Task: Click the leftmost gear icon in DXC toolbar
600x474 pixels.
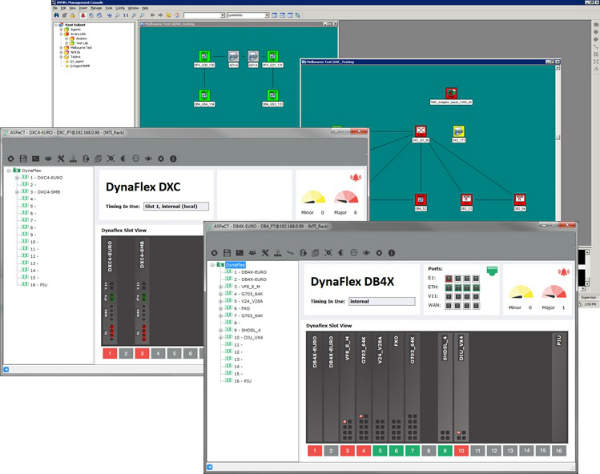Action: pyautogui.click(x=10, y=157)
